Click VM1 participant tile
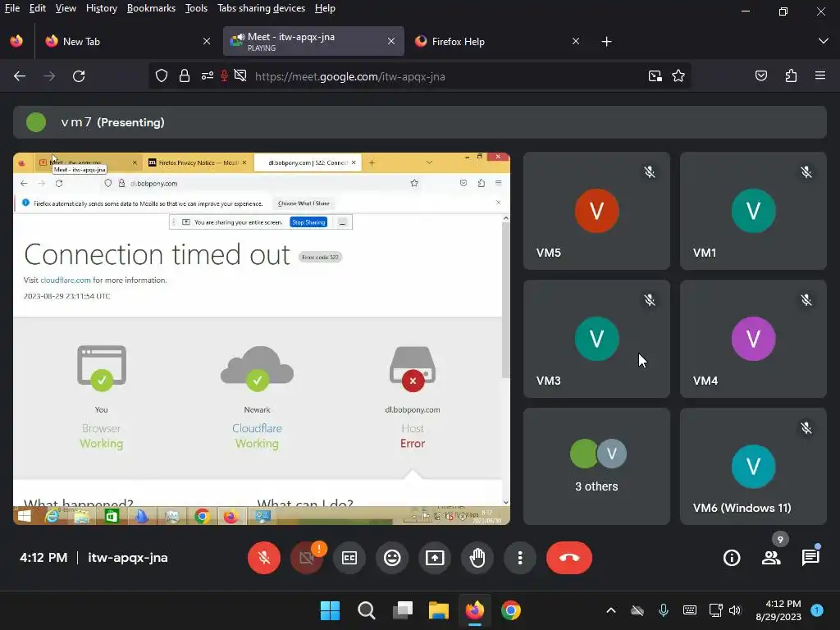The width and height of the screenshot is (840, 630). click(x=753, y=211)
